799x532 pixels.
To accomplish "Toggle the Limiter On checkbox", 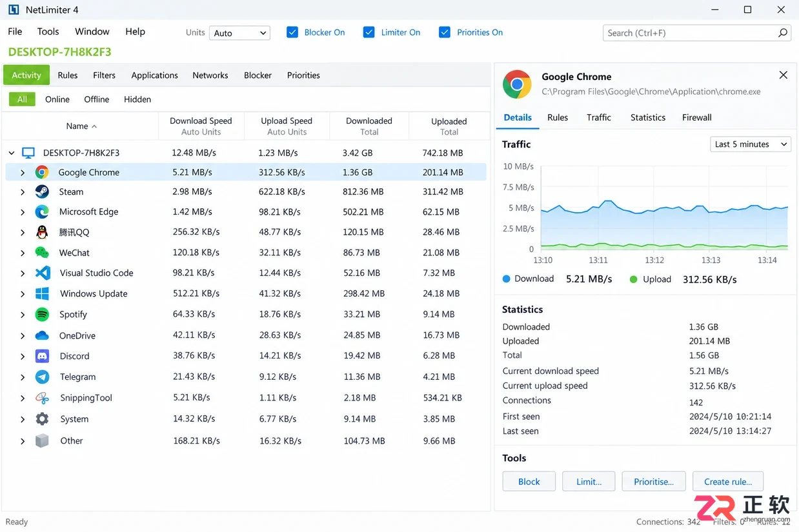I will [369, 32].
